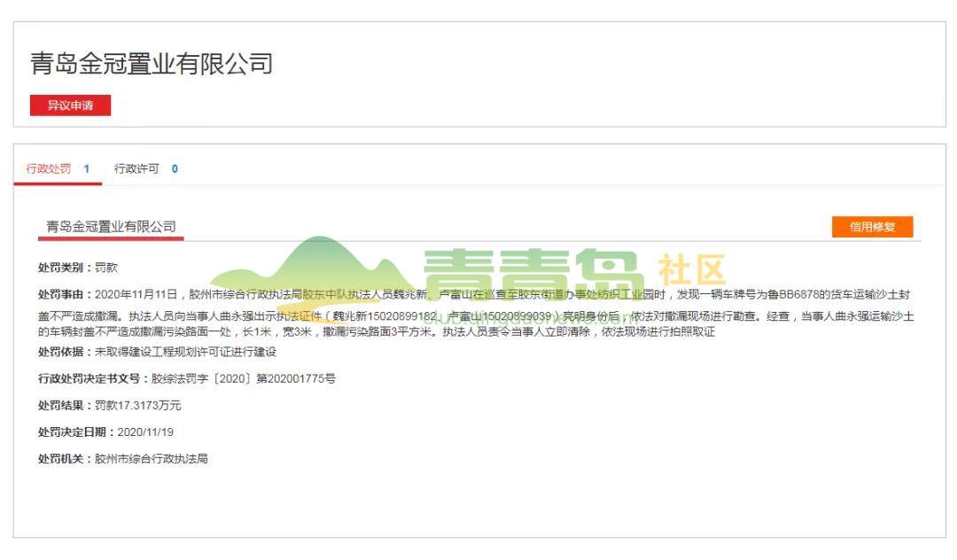The image size is (957, 560).
Task: Click the line starting with 的车辆封盖不严
Action: pyautogui.click(x=377, y=331)
